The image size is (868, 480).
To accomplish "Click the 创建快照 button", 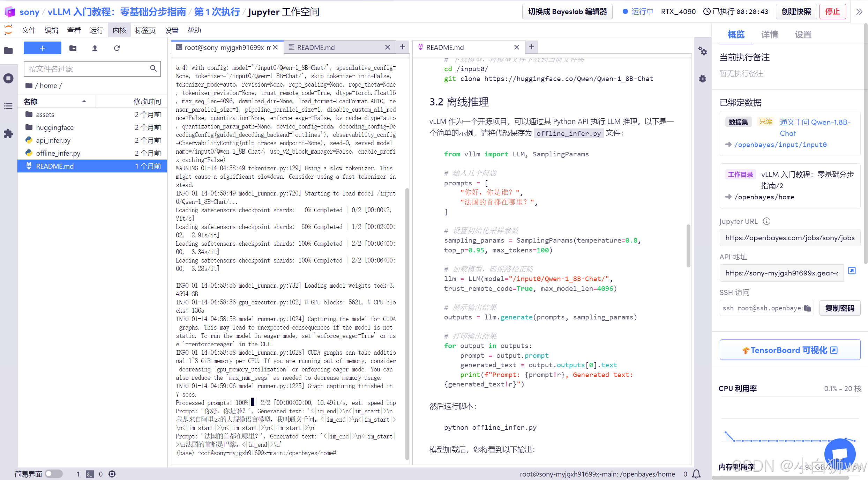I will tap(796, 12).
